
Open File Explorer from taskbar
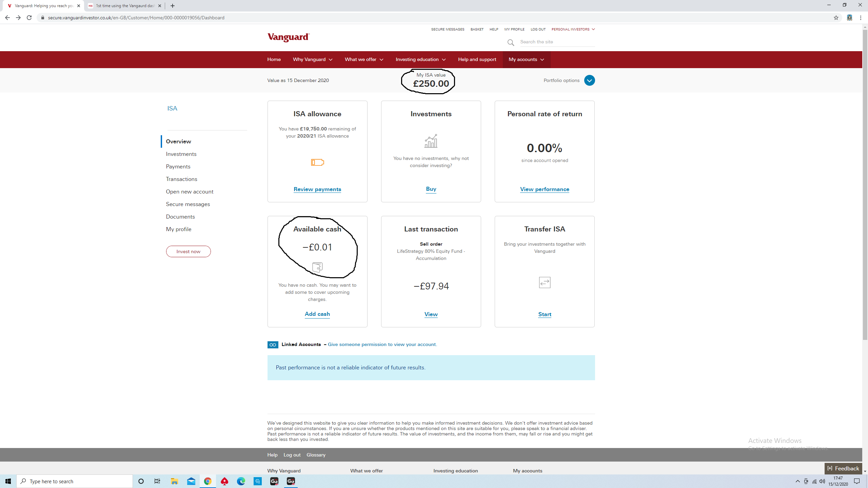[x=174, y=481]
